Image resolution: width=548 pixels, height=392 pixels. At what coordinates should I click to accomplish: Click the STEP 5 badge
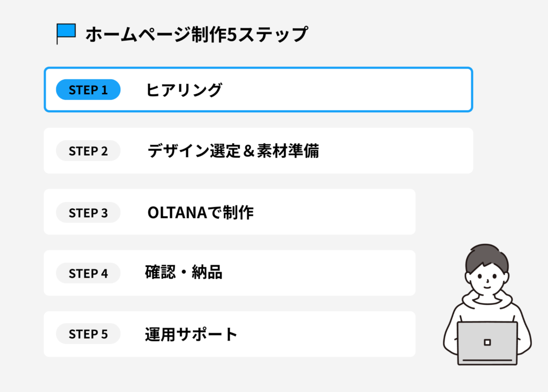88,334
